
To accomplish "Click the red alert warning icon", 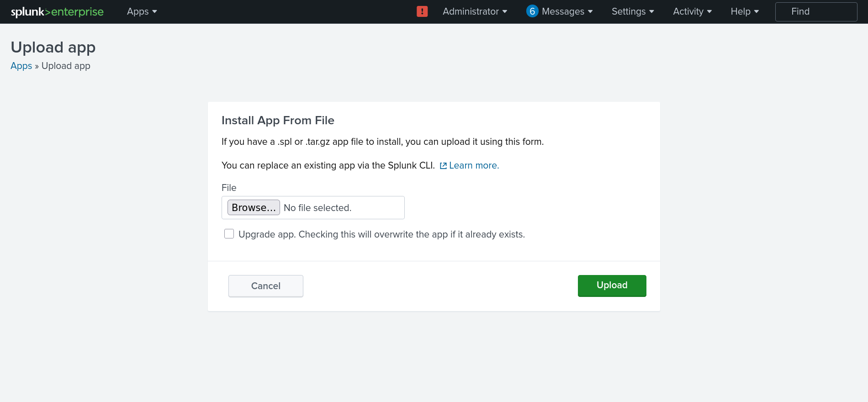I will click(422, 11).
